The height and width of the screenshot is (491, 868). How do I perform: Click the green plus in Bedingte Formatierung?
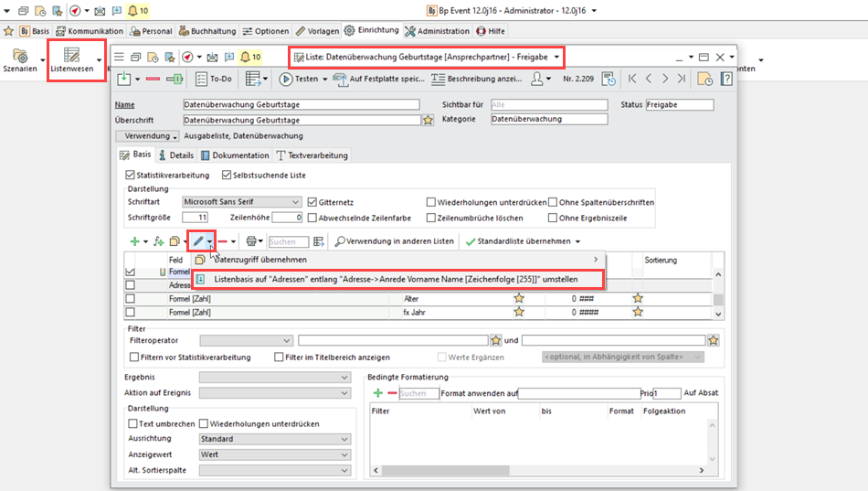[x=378, y=393]
